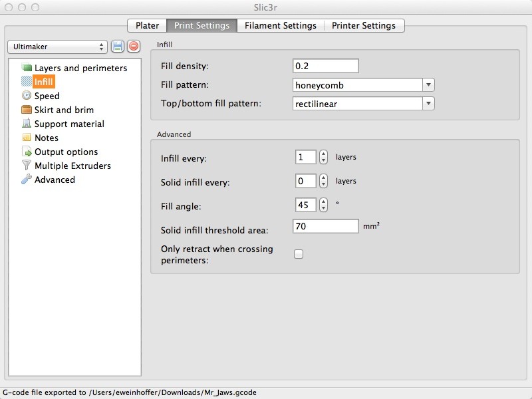Click the Fill angle label
The image size is (532, 399).
click(181, 206)
